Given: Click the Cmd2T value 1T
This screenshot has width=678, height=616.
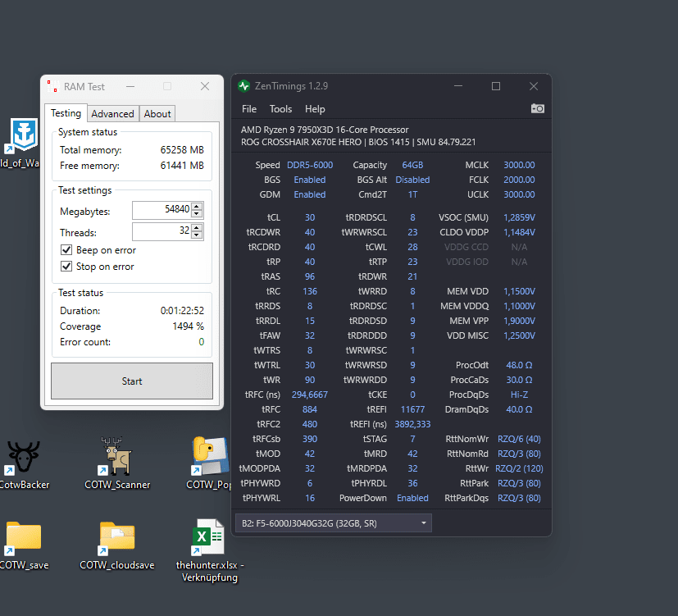Looking at the screenshot, I should (413, 194).
